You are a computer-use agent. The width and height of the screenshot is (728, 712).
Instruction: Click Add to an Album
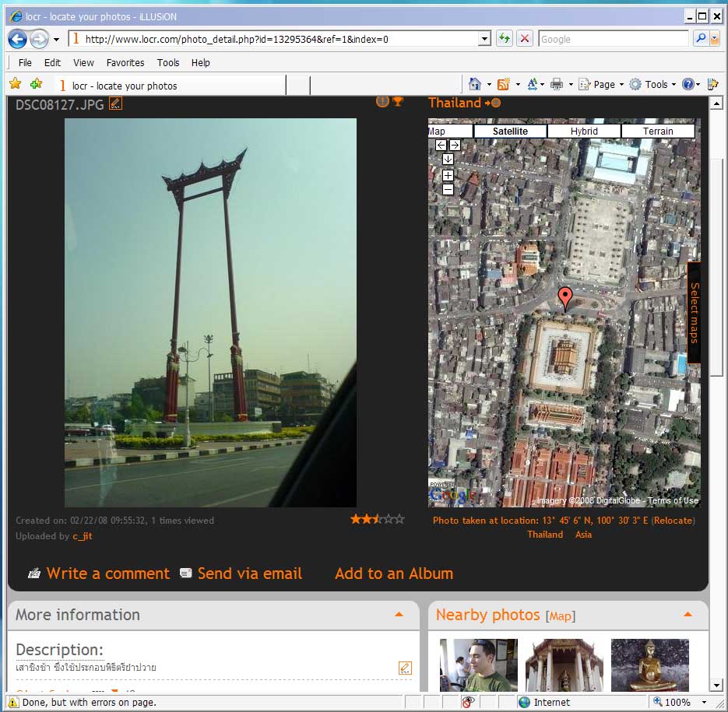pyautogui.click(x=394, y=573)
